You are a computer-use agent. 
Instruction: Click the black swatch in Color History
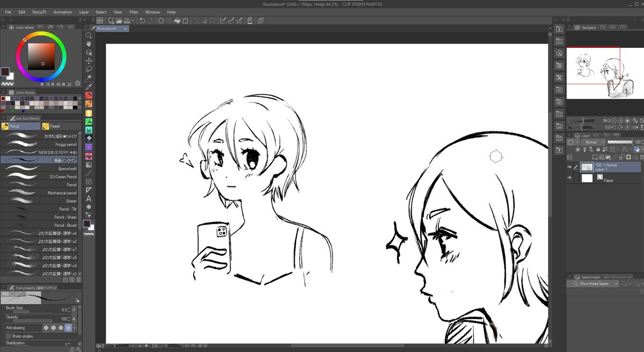[x=75, y=107]
